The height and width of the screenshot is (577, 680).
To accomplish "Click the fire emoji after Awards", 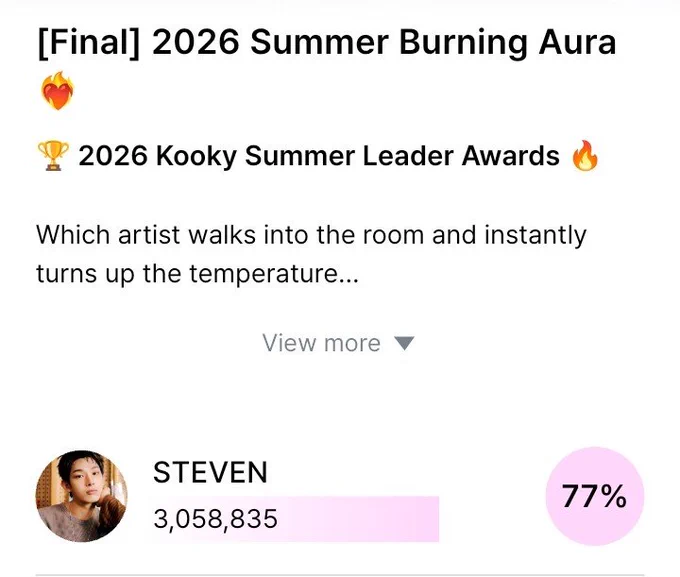I will pyautogui.click(x=585, y=156).
